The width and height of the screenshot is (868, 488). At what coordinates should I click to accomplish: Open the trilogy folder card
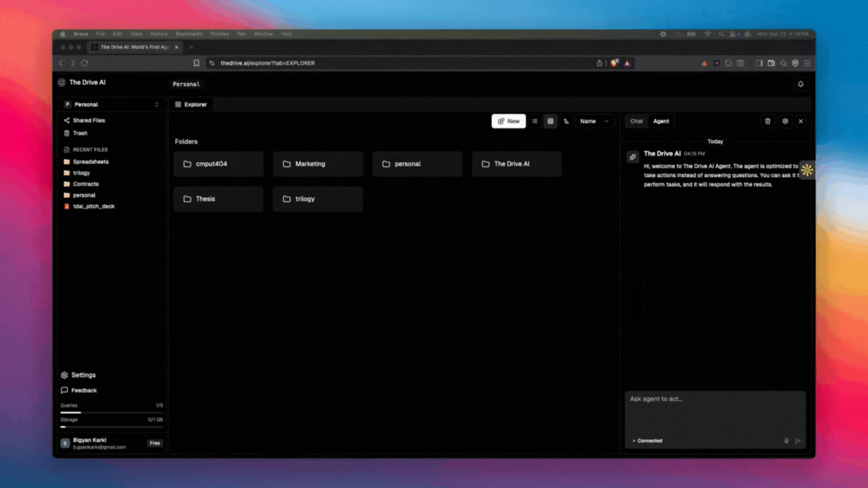point(318,199)
